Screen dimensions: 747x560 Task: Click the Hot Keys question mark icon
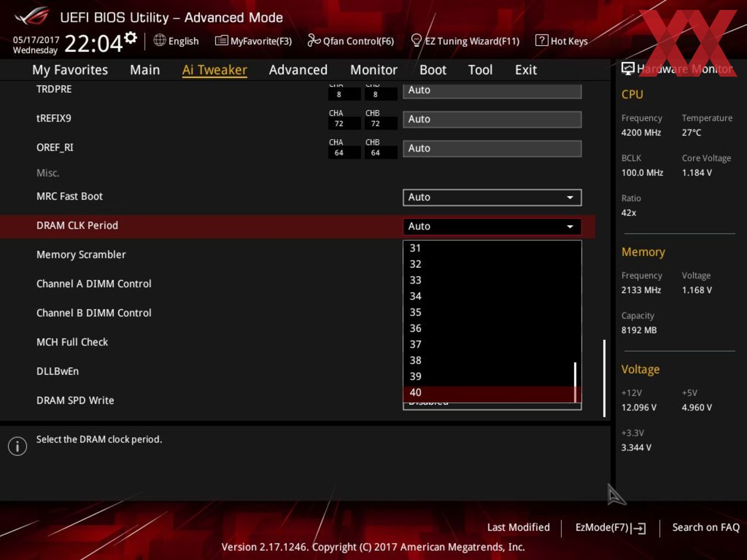coord(542,40)
